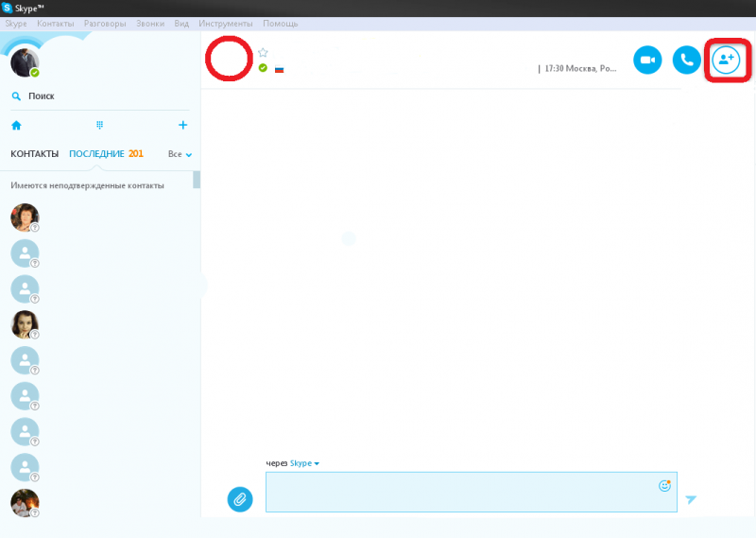The image size is (756, 538).
Task: Open the Контакты menu
Action: (56, 24)
